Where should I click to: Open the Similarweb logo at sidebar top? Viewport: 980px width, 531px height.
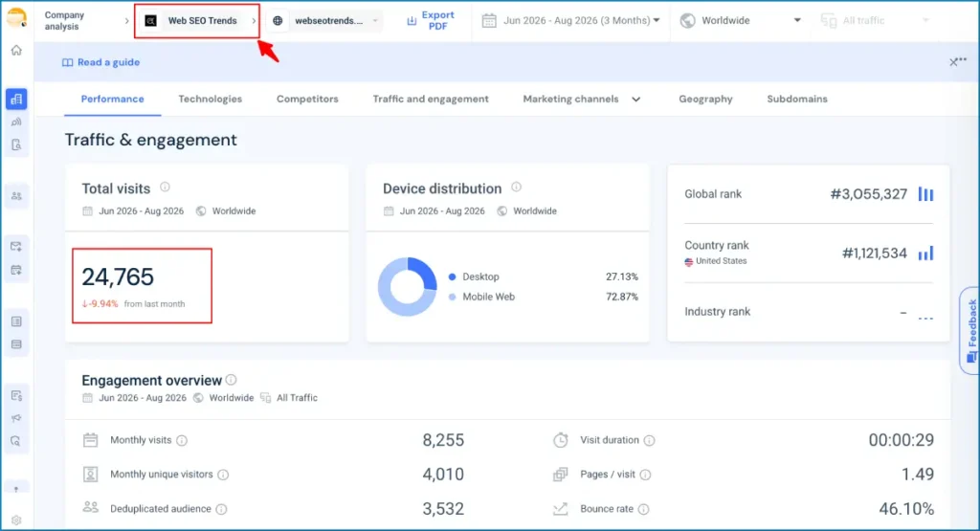17,17
